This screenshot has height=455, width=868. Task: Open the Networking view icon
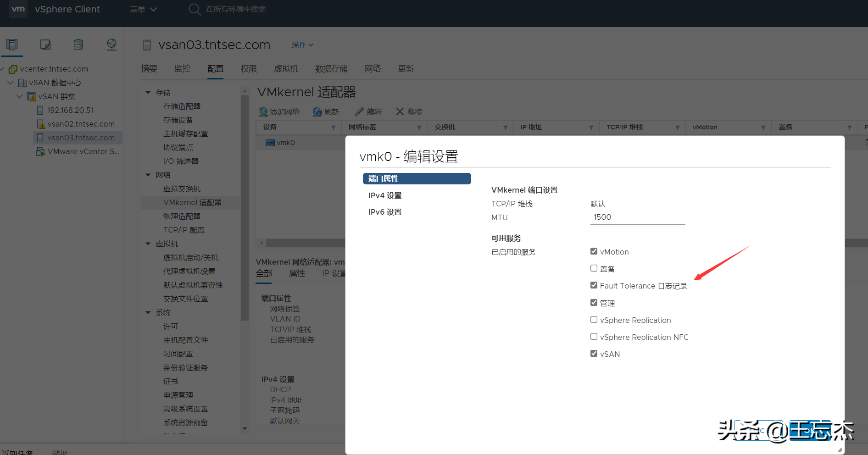[111, 44]
